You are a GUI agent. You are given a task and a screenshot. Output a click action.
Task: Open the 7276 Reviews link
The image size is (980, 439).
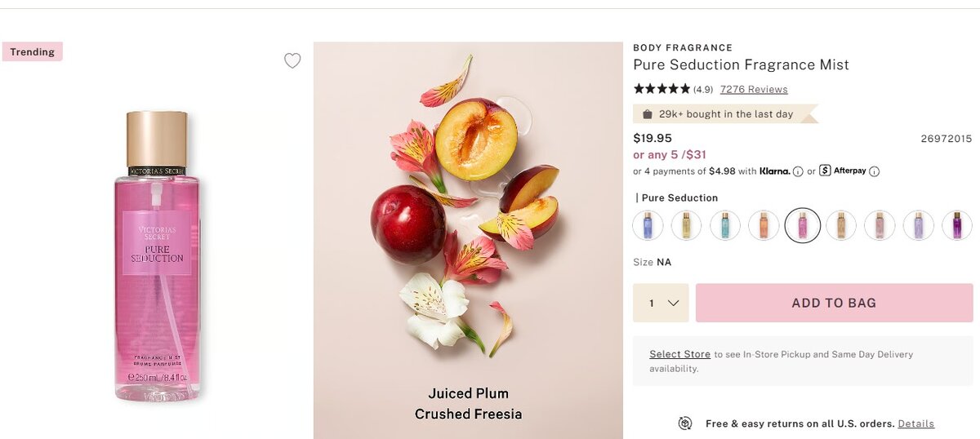pyautogui.click(x=753, y=89)
